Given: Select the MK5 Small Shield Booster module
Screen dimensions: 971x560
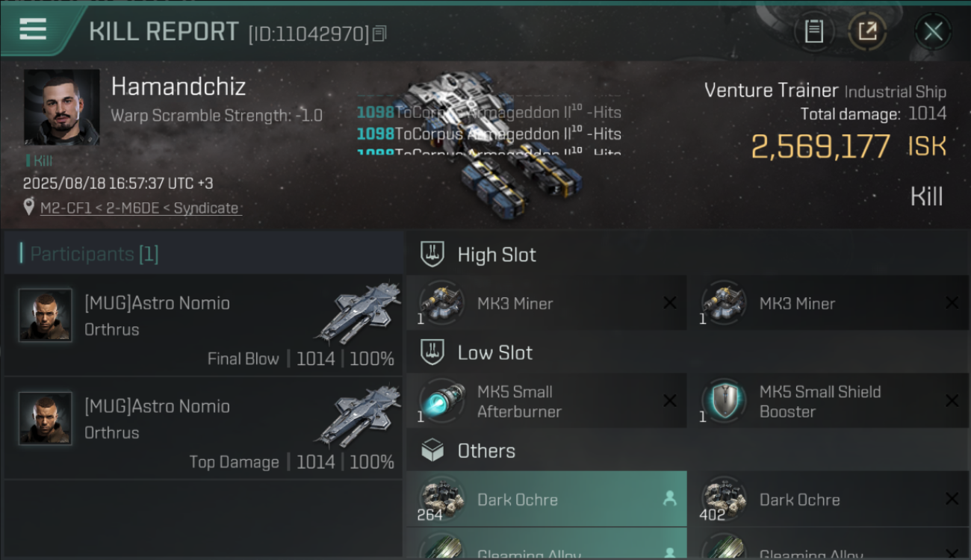Looking at the screenshot, I should tap(828, 402).
